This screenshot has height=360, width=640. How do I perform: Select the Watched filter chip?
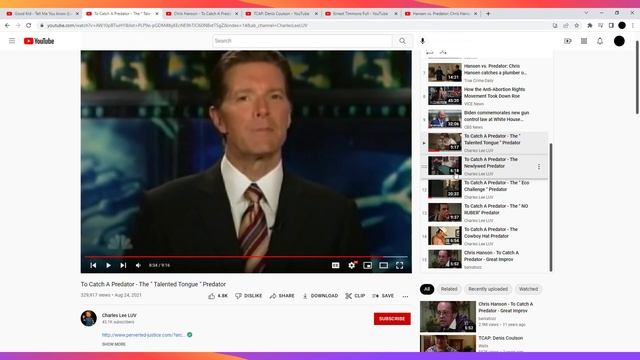(528, 289)
